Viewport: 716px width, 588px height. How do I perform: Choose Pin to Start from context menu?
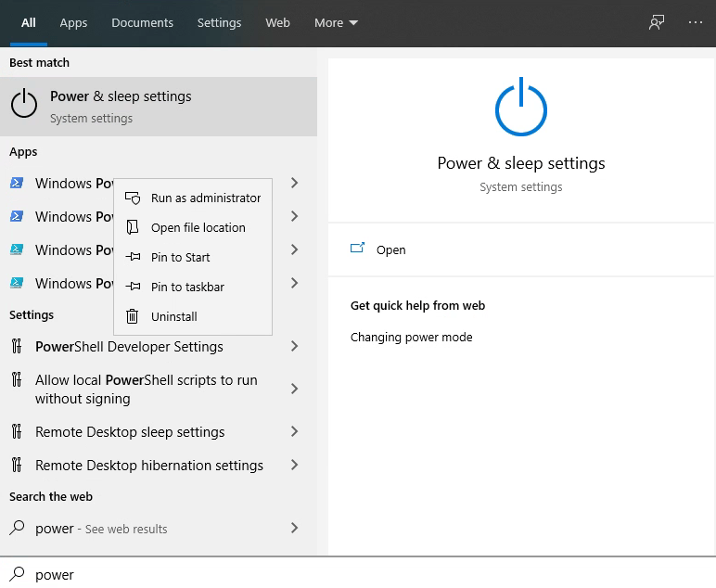[x=193, y=257]
